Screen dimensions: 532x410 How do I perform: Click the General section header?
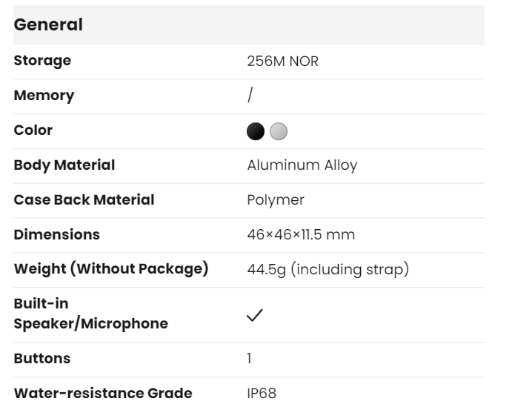49,24
